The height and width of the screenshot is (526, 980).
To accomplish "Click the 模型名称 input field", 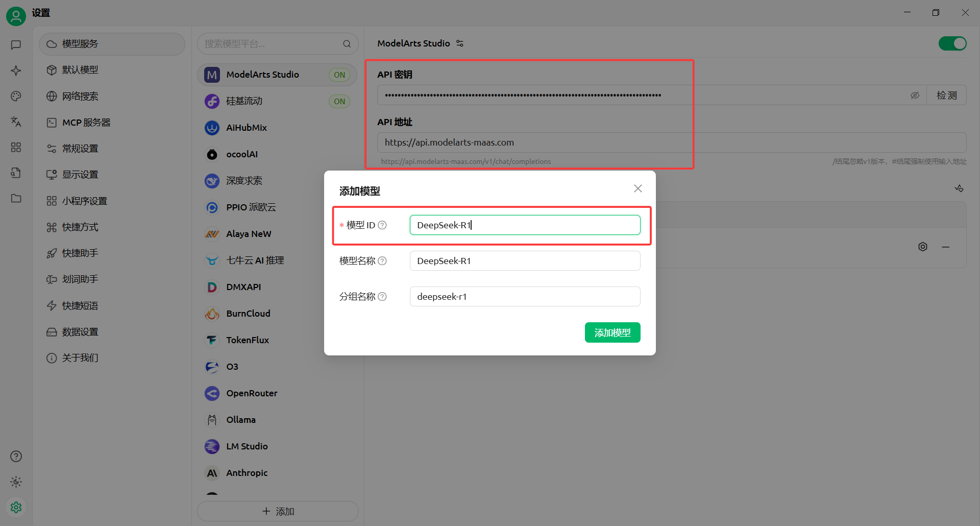I will (525, 261).
